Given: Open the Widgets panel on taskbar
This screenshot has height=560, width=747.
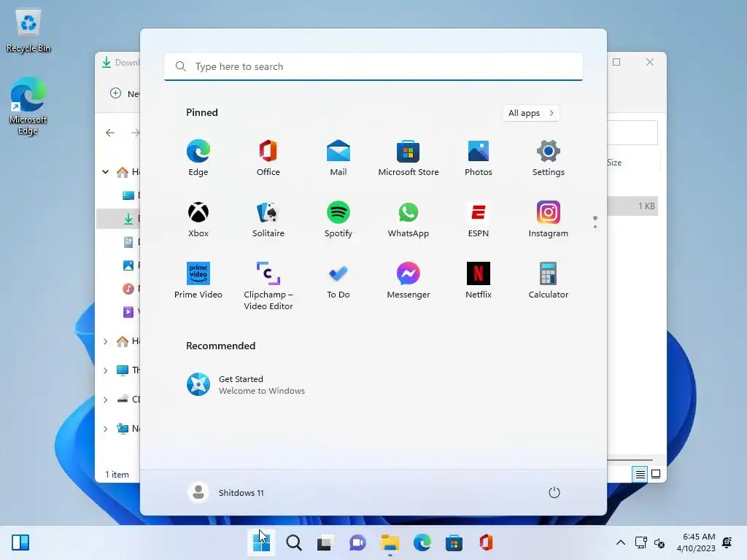Looking at the screenshot, I should coord(20,542).
